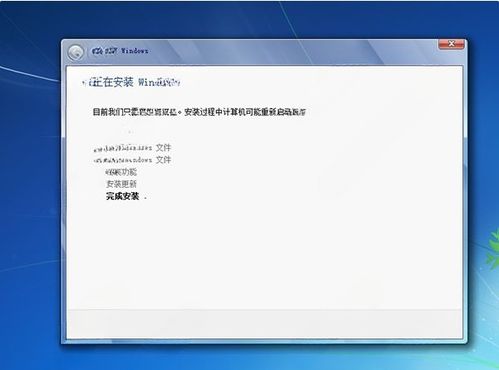Image resolution: width=499 pixels, height=370 pixels.
Task: Click the setup icon in title bar
Action: coord(96,51)
